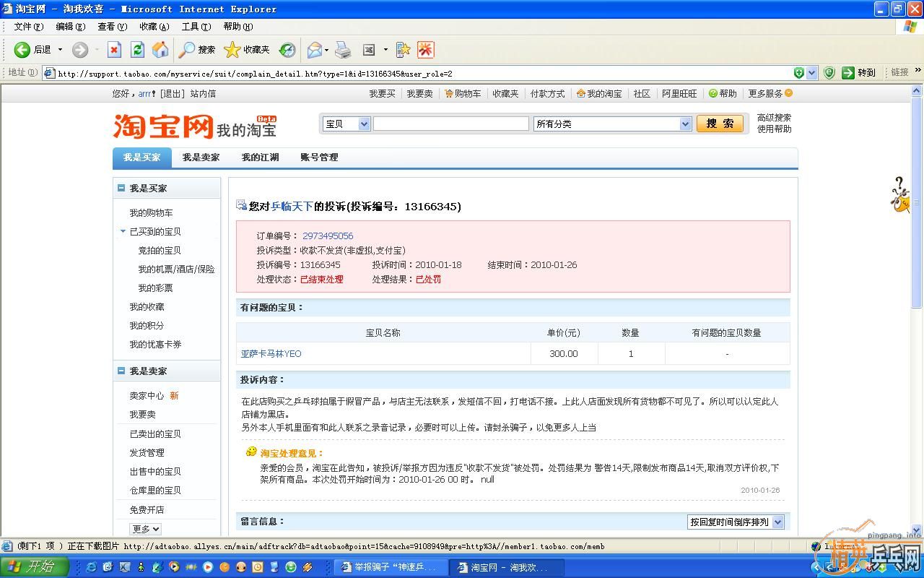Switch to the 账号管理 tab
Screen dimensions: 924x578
pyautogui.click(x=319, y=158)
